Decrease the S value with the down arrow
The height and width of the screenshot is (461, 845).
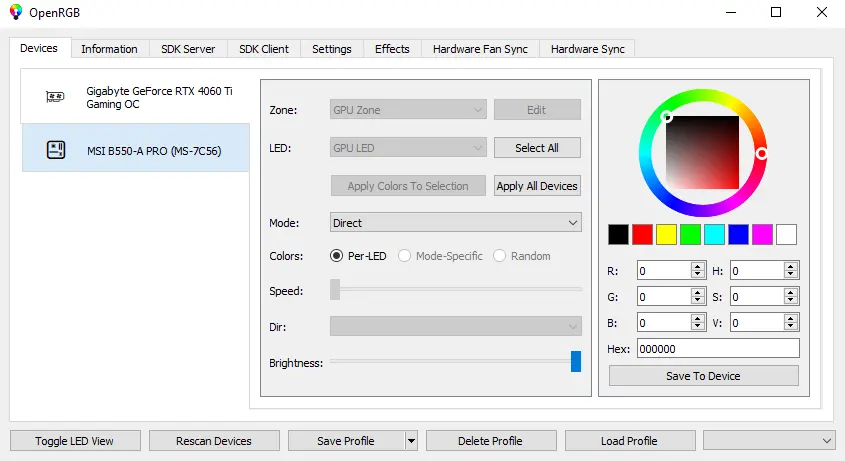coord(791,300)
